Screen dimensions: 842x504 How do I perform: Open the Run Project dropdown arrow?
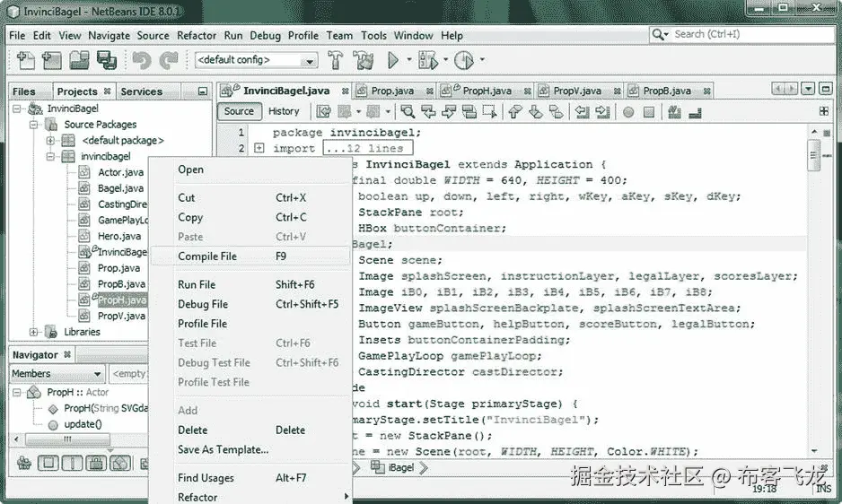click(x=409, y=59)
